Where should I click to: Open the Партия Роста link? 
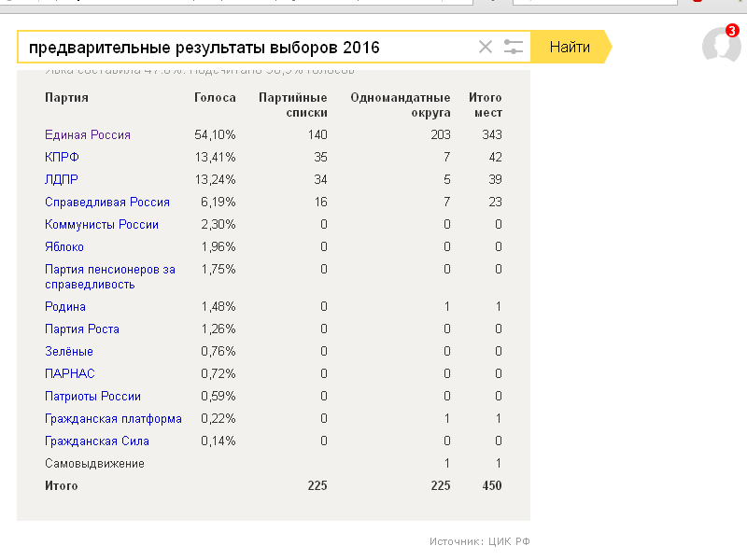point(82,329)
